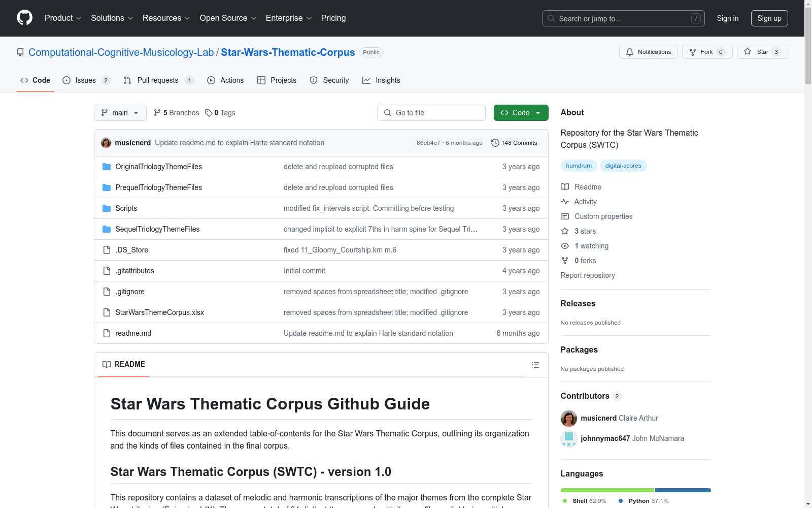Expand the Resources menu
Viewport: 812px width, 508px height.
pos(166,18)
